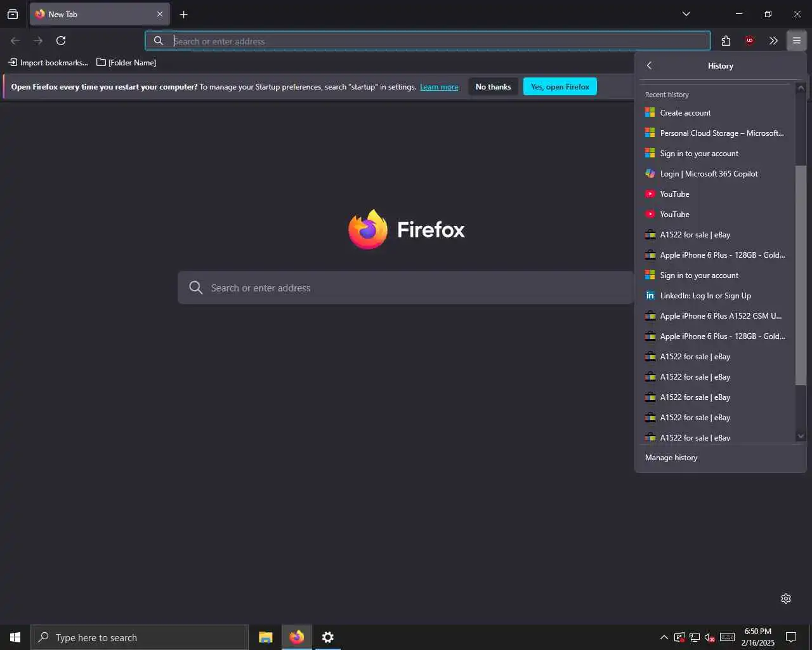Click the history scrollbar up arrow

pos(801,88)
